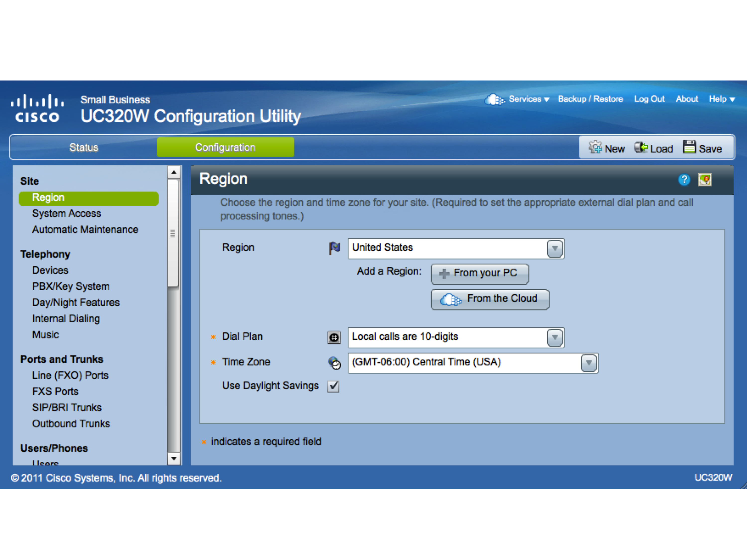Click the Ports and Trunks heading
Viewport: 747px width, 560px height.
tap(62, 359)
